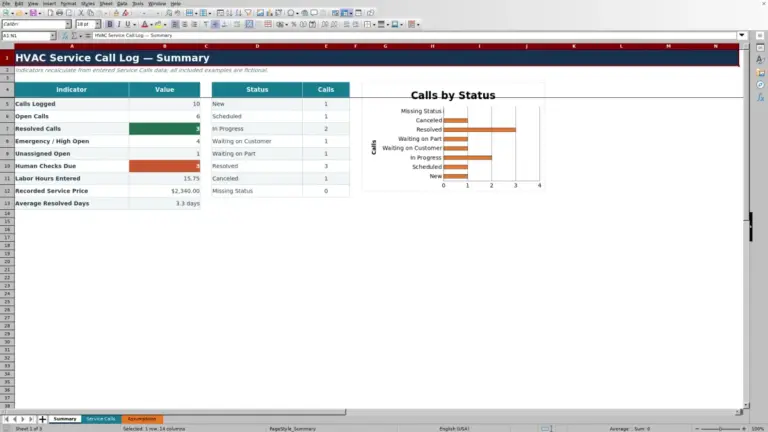Click the background highlight color swatch
This screenshot has width=768, height=432.
pyautogui.click(x=158, y=24)
